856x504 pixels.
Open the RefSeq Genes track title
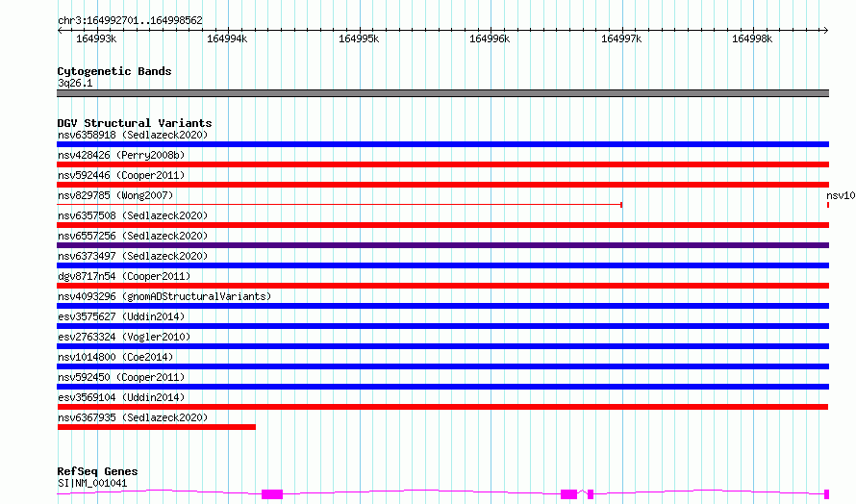tap(97, 471)
